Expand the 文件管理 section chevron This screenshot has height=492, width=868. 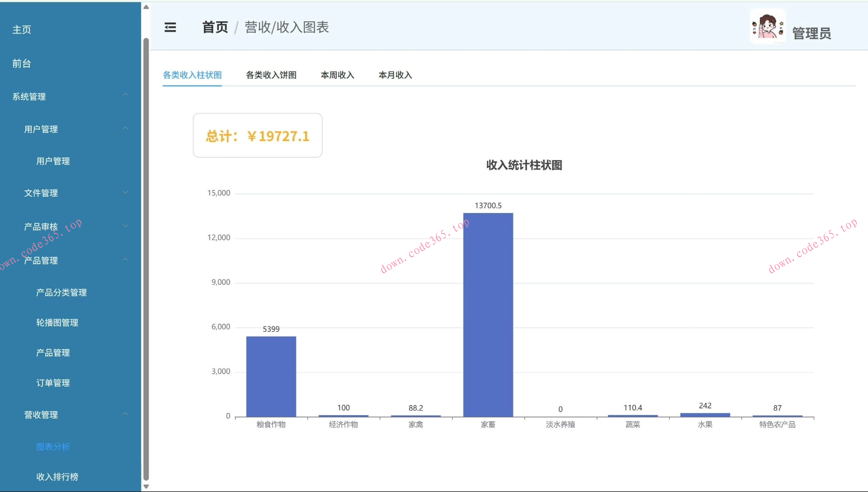(126, 192)
